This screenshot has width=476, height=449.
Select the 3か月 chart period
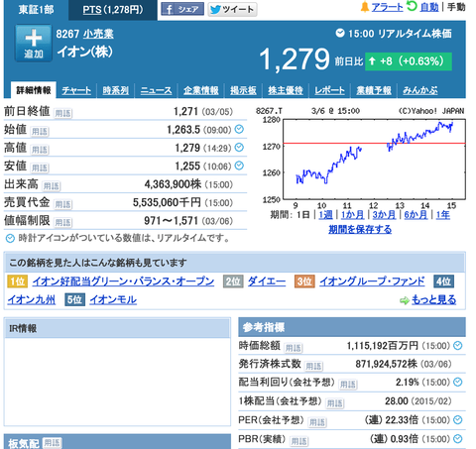[x=384, y=215]
